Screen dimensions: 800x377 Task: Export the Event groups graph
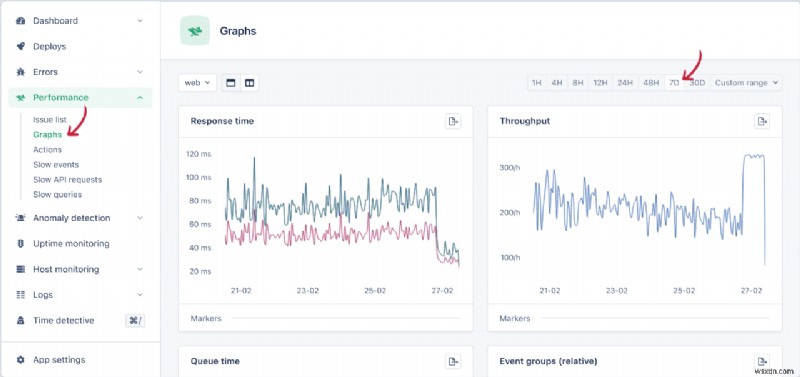click(x=762, y=361)
